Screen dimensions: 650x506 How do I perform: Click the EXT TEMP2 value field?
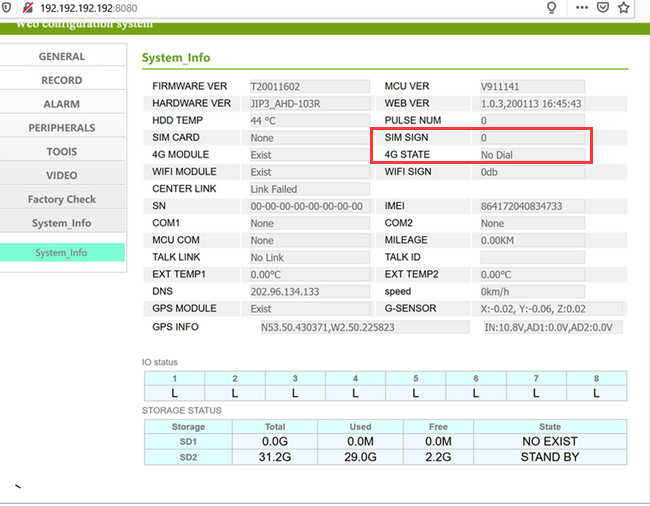click(532, 274)
